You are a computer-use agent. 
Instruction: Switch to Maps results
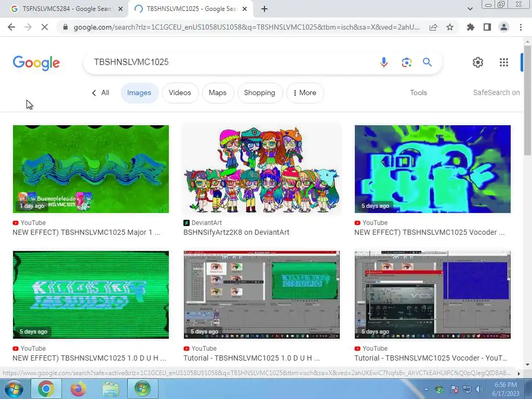pyautogui.click(x=218, y=92)
